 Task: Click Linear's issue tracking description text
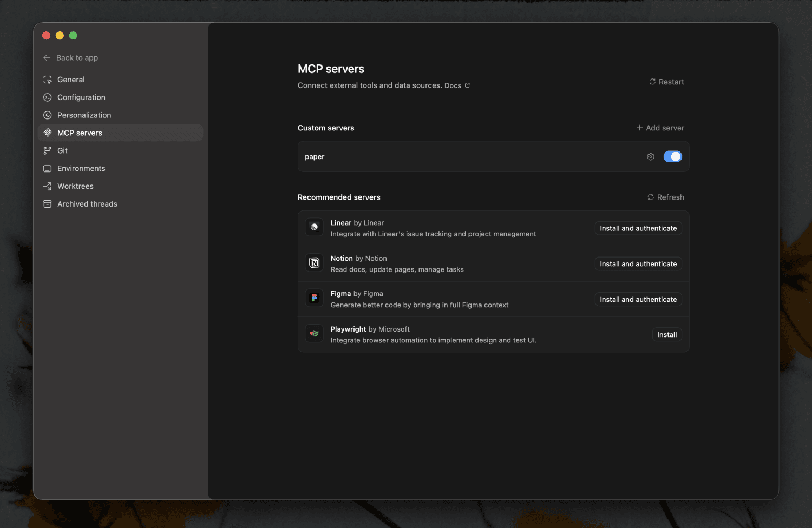(x=433, y=234)
